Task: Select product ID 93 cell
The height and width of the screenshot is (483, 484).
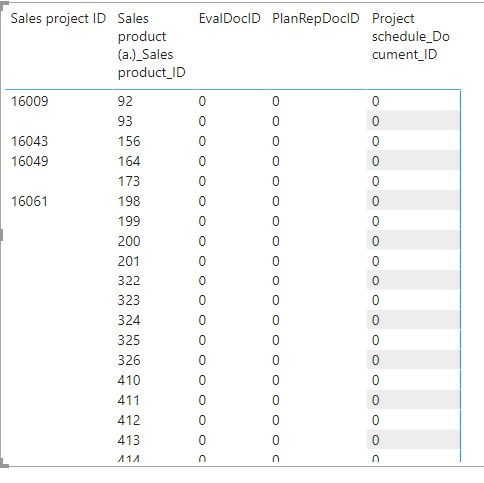Action: click(x=125, y=121)
